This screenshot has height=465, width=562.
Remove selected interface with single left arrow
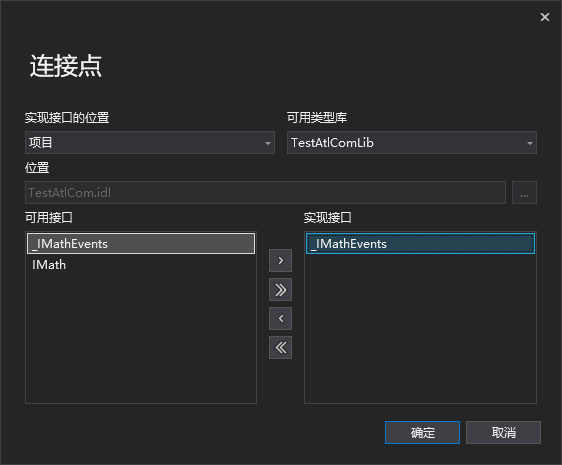(280, 318)
